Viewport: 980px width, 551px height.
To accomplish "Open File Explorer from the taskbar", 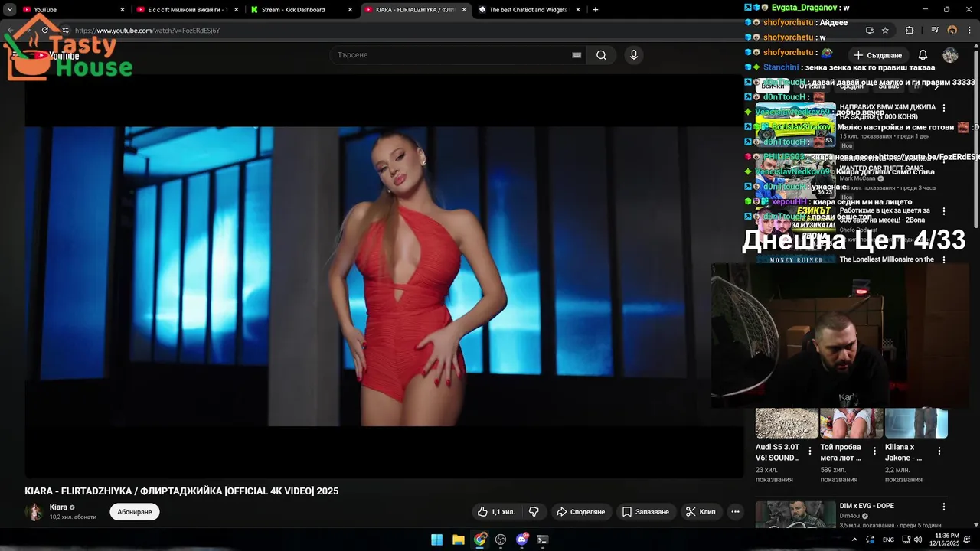I will pyautogui.click(x=458, y=540).
